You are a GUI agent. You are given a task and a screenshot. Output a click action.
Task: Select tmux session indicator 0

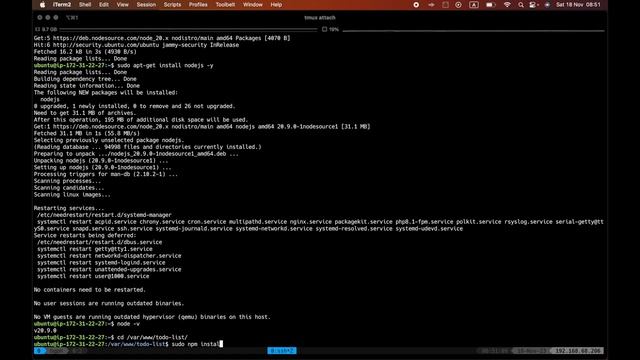coord(39,351)
